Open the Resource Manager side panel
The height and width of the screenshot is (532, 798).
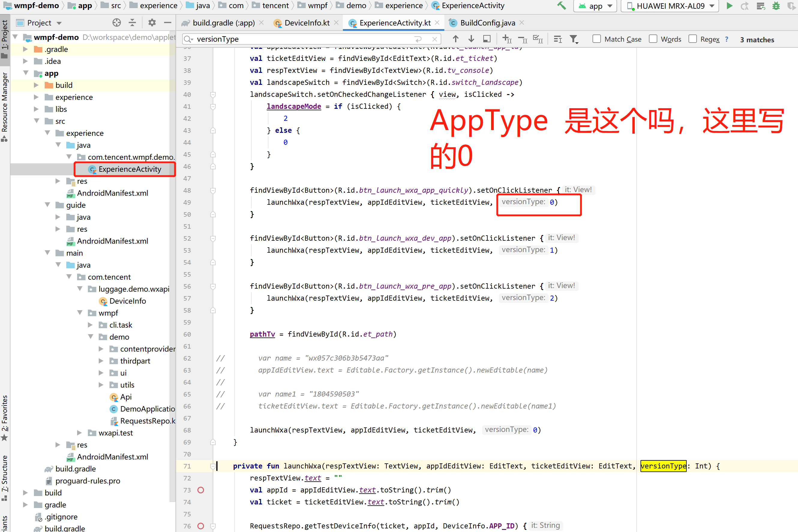click(5, 105)
